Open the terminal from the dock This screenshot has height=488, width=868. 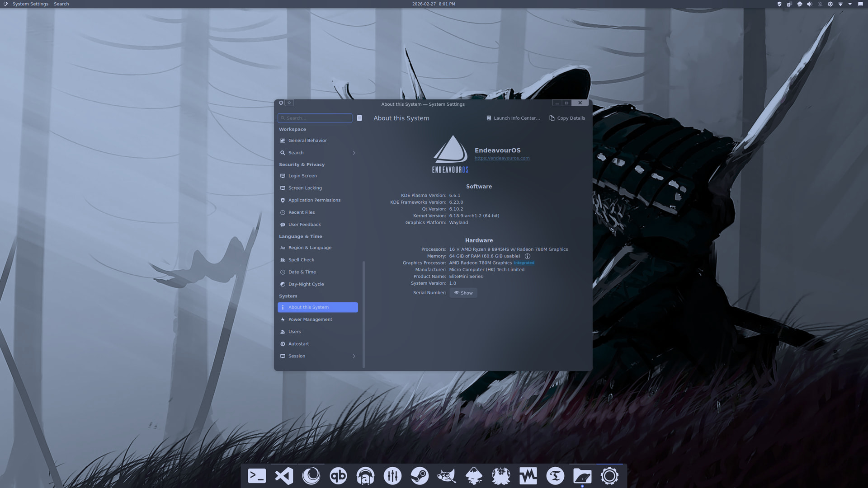click(257, 476)
